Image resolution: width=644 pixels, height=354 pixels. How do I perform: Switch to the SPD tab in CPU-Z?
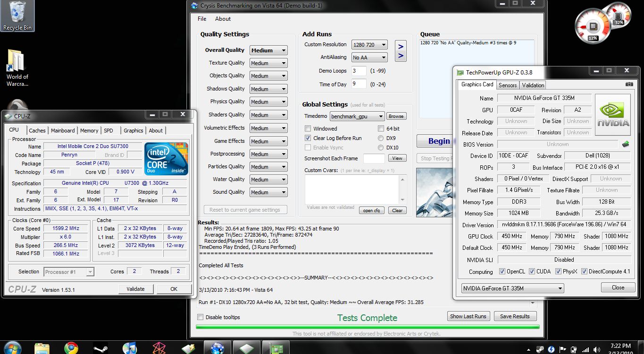(109, 131)
